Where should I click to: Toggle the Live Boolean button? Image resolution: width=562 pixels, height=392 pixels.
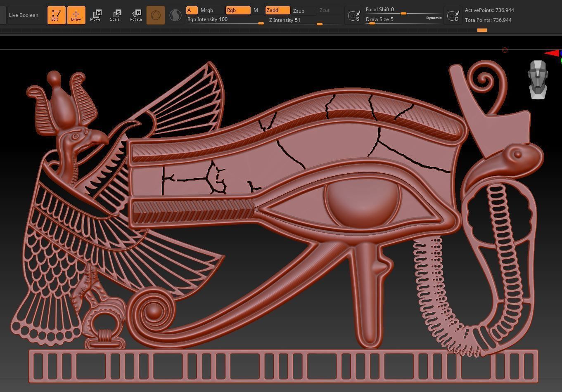[26, 15]
